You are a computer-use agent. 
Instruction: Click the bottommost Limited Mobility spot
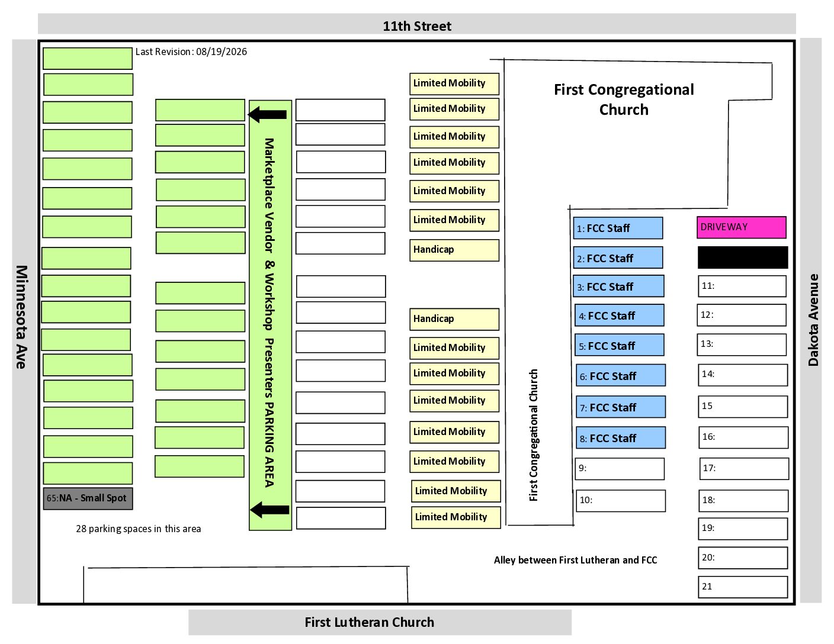click(x=456, y=517)
